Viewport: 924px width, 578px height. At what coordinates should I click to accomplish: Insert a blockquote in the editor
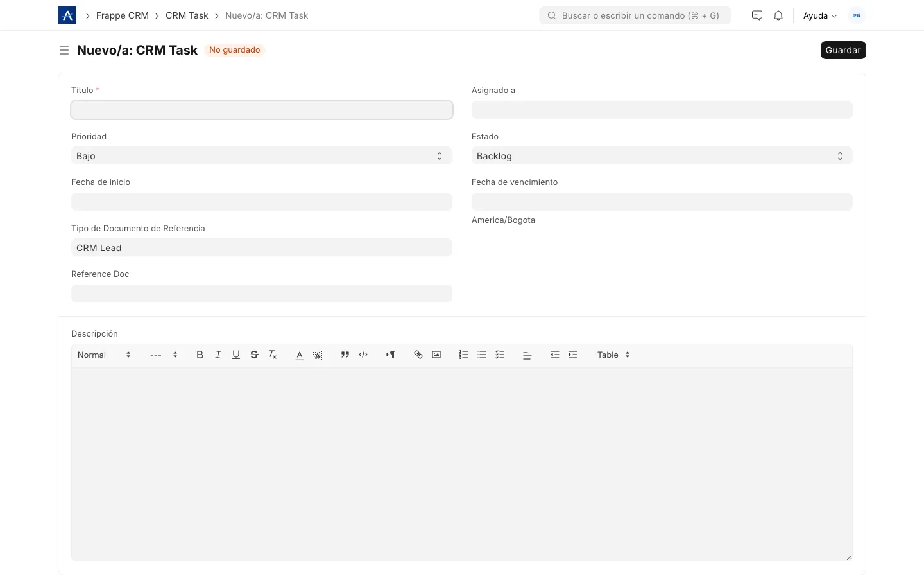(x=345, y=355)
